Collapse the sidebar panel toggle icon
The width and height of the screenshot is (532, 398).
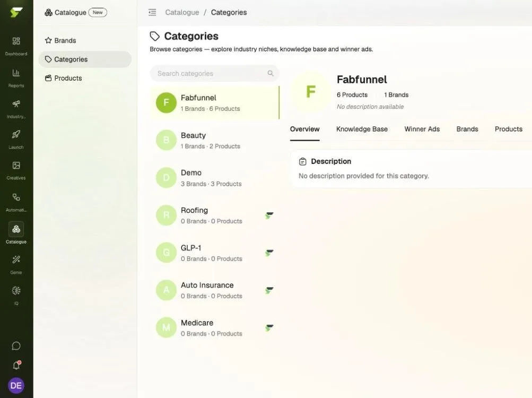(x=152, y=13)
